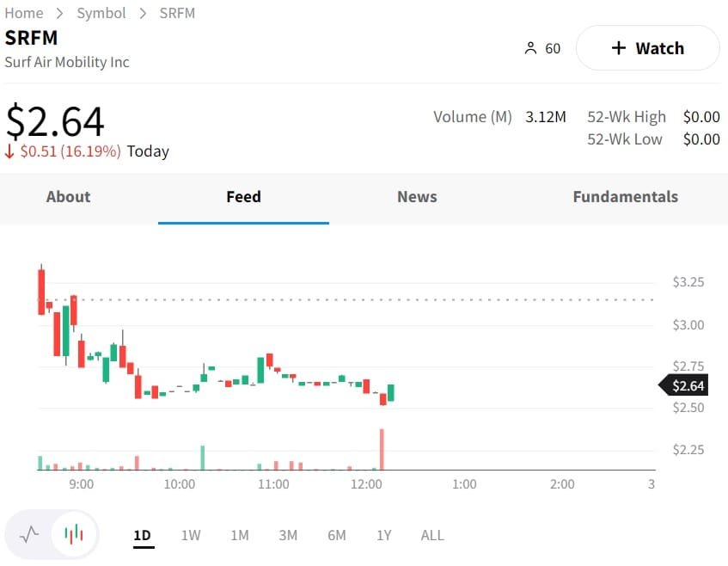The height and width of the screenshot is (566, 728).
Task: Select candlestick chart view icon
Action: pyautogui.click(x=75, y=534)
